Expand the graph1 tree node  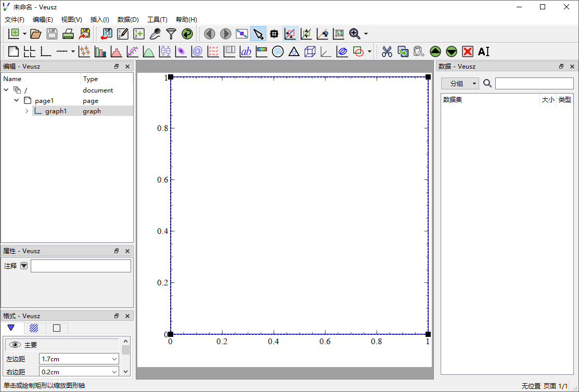pos(27,111)
